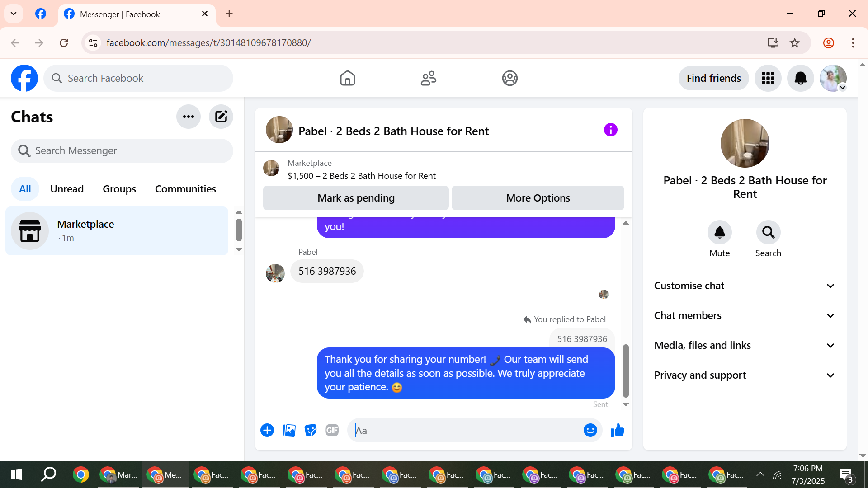Screen dimensions: 868x488
Task: Click the conversation information icon
Action: click(x=610, y=130)
